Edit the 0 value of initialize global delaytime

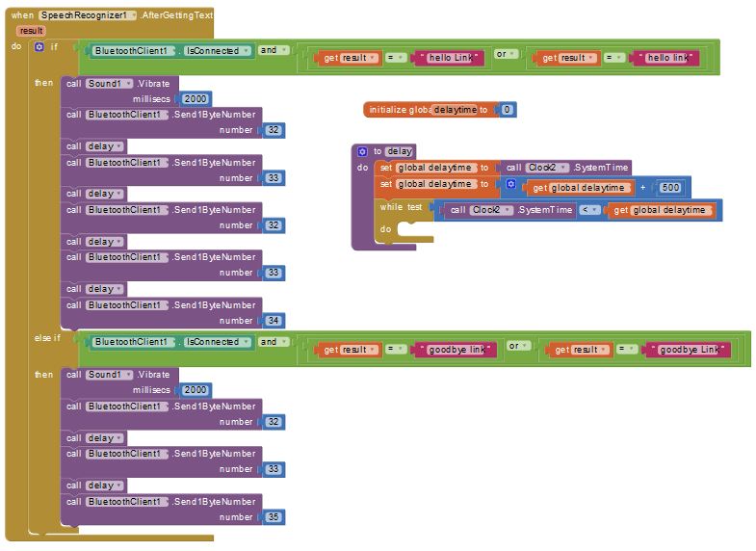coord(507,110)
